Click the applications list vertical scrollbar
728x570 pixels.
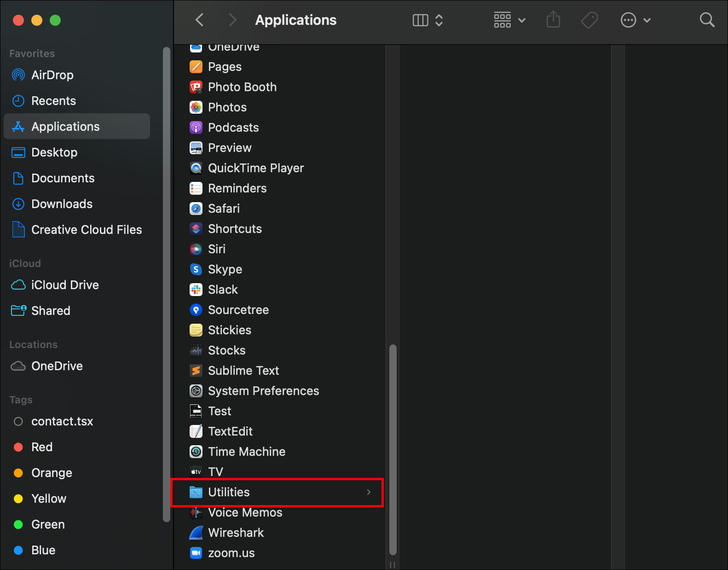393,449
